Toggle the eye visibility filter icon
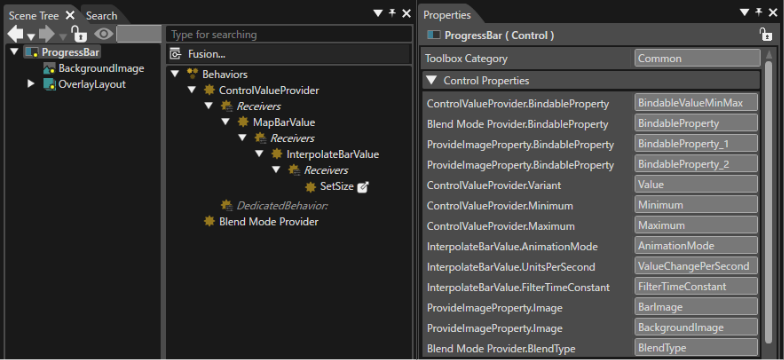The width and height of the screenshot is (784, 360). [x=104, y=34]
